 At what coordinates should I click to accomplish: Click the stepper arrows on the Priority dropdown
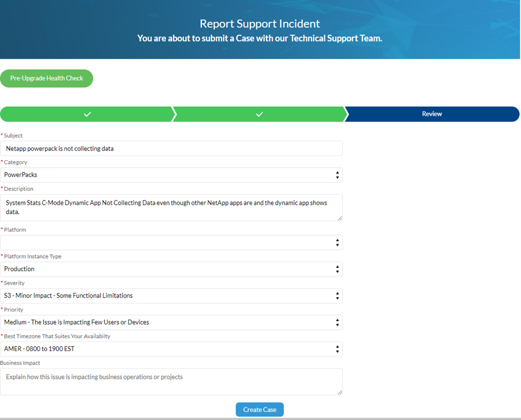pyautogui.click(x=337, y=322)
